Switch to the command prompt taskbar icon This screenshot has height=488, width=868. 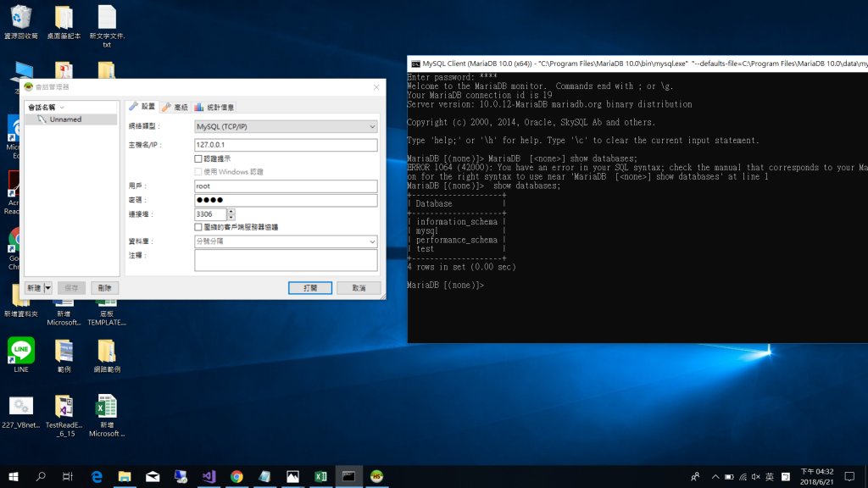(348, 476)
